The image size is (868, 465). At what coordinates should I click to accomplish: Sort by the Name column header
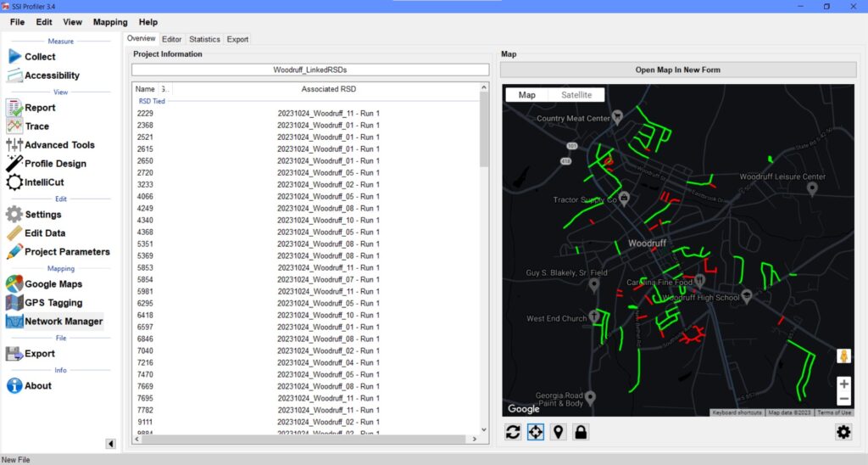[x=145, y=89]
